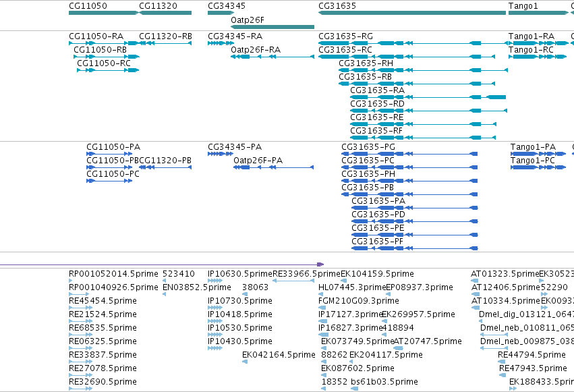Image resolution: width=574 pixels, height=392 pixels.
Task: Select transcript CG11320-RB
Action: tap(165, 43)
